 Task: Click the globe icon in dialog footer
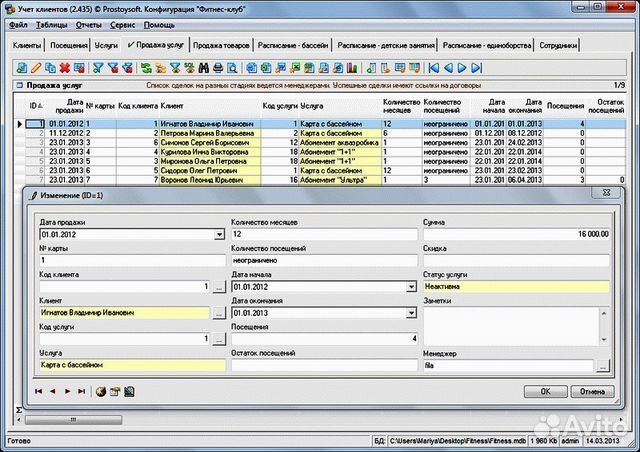click(x=101, y=391)
